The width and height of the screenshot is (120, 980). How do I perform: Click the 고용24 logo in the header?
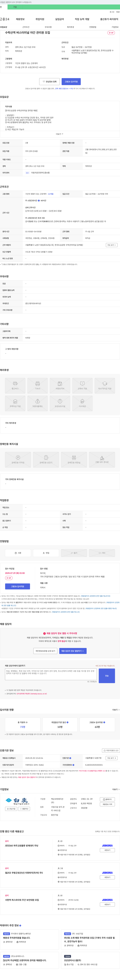coord(5,19)
